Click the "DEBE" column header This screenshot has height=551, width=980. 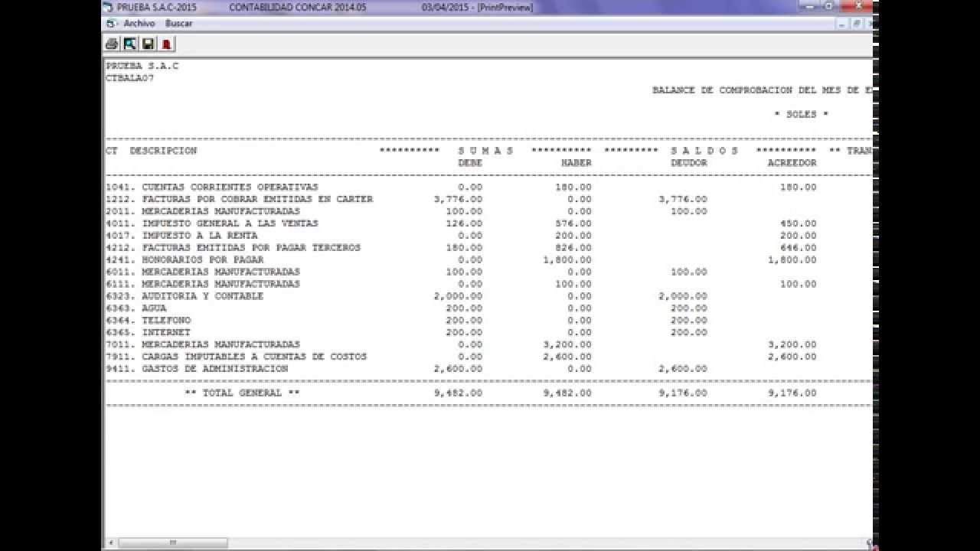click(470, 163)
